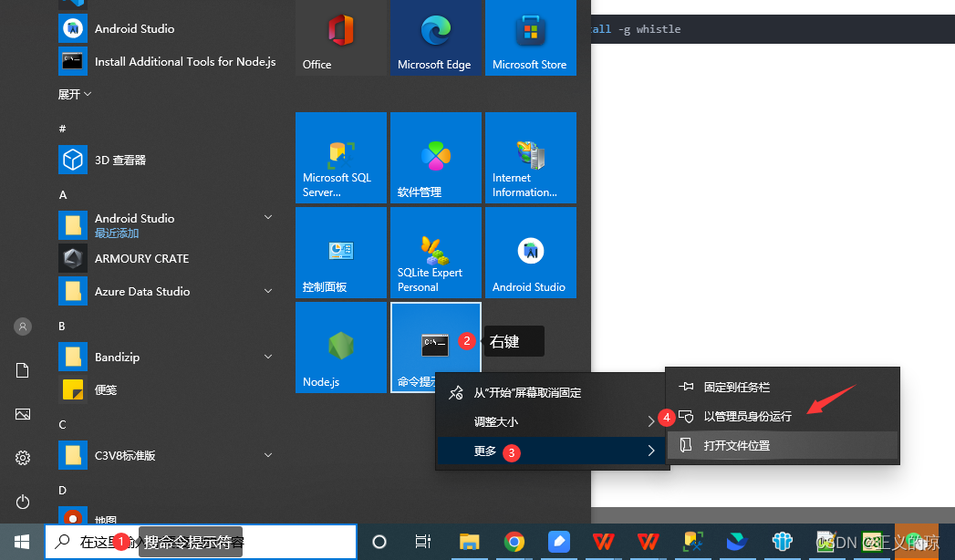
Task: Jump via the # letter header
Action: [62, 129]
